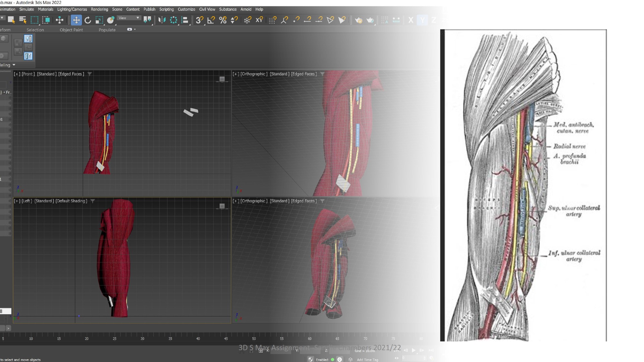Open the View reference coordinate system dropdown
The height and width of the screenshot is (362, 644).
pyautogui.click(x=129, y=18)
